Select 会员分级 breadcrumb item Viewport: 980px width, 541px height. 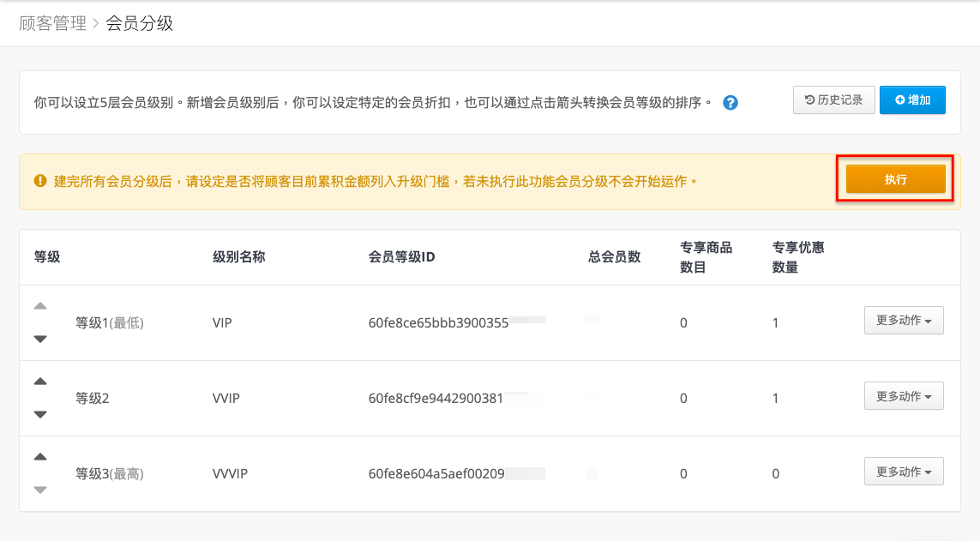click(140, 24)
